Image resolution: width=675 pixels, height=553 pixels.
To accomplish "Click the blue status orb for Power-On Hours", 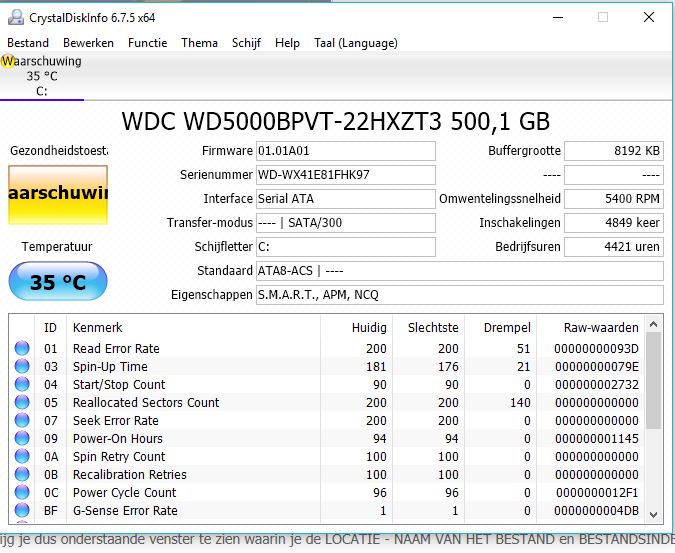I will (x=22, y=438).
